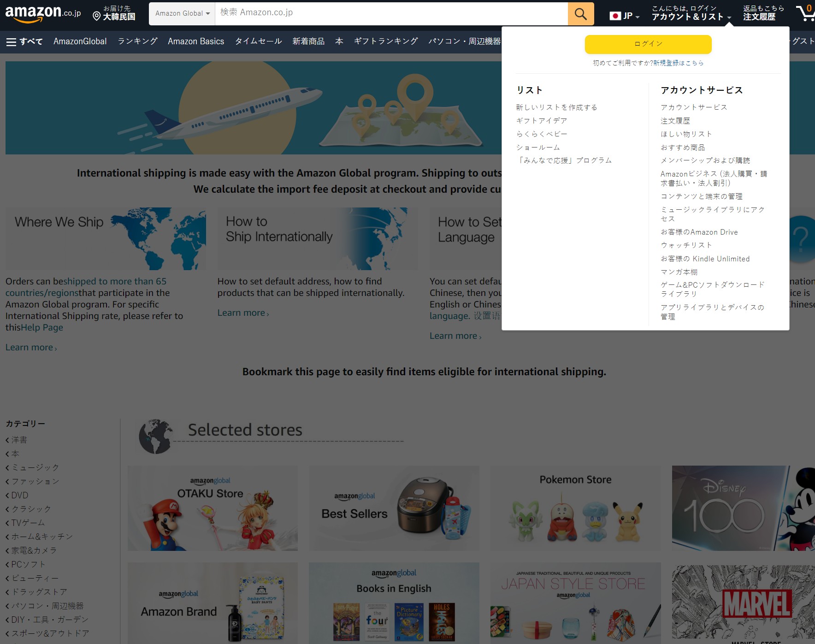This screenshot has height=644, width=815.
Task: Open マンガ本棚 link
Action: 679,272
